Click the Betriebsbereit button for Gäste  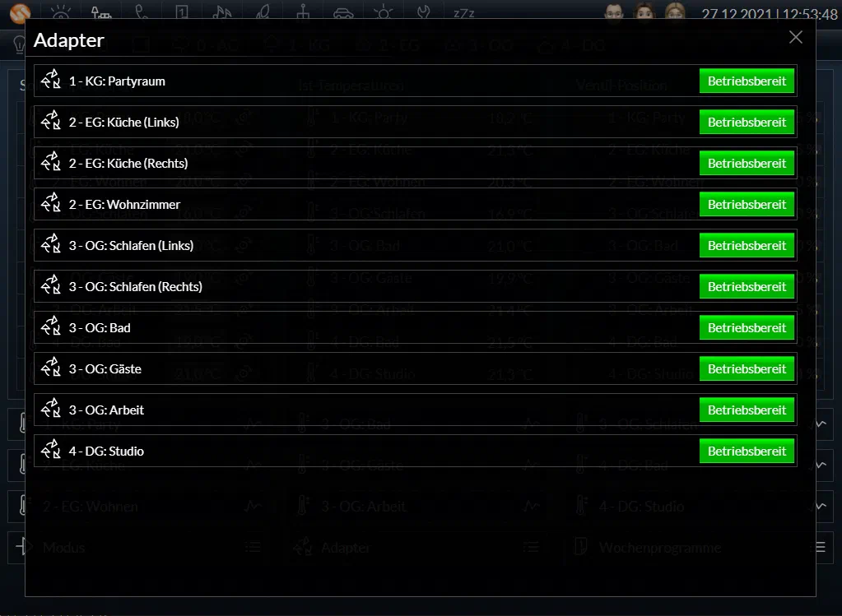tap(747, 368)
